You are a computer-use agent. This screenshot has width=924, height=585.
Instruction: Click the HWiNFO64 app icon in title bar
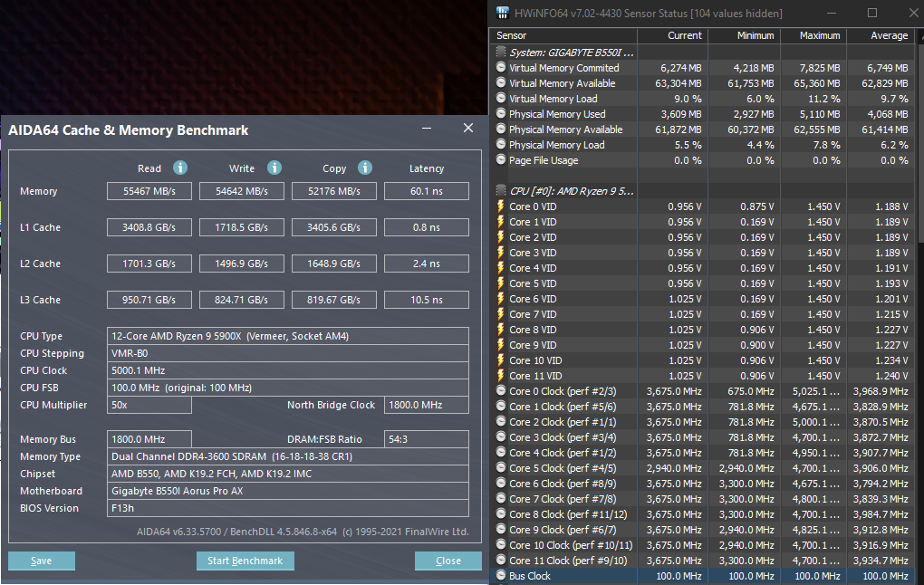point(502,13)
